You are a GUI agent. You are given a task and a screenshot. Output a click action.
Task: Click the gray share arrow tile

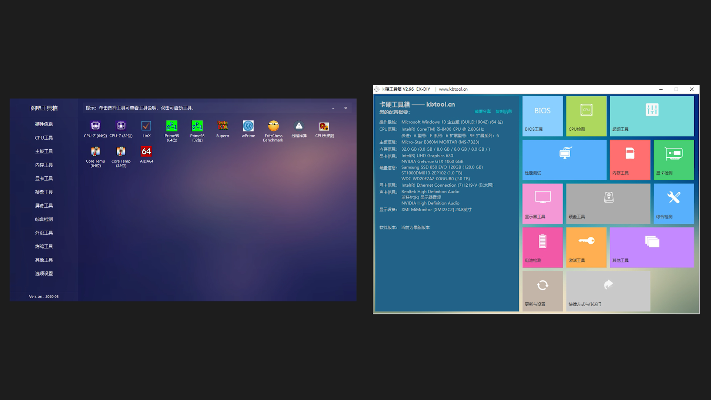click(x=608, y=290)
